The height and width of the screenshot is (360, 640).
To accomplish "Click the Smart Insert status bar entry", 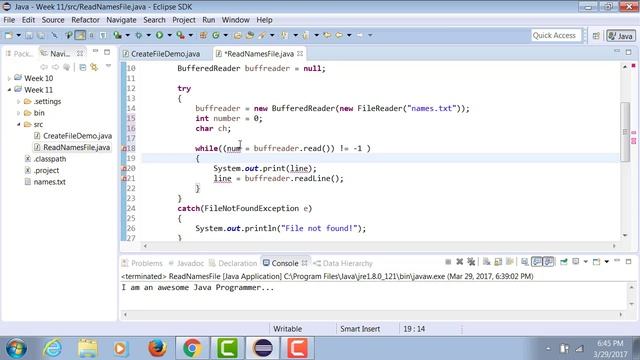I will tap(360, 329).
